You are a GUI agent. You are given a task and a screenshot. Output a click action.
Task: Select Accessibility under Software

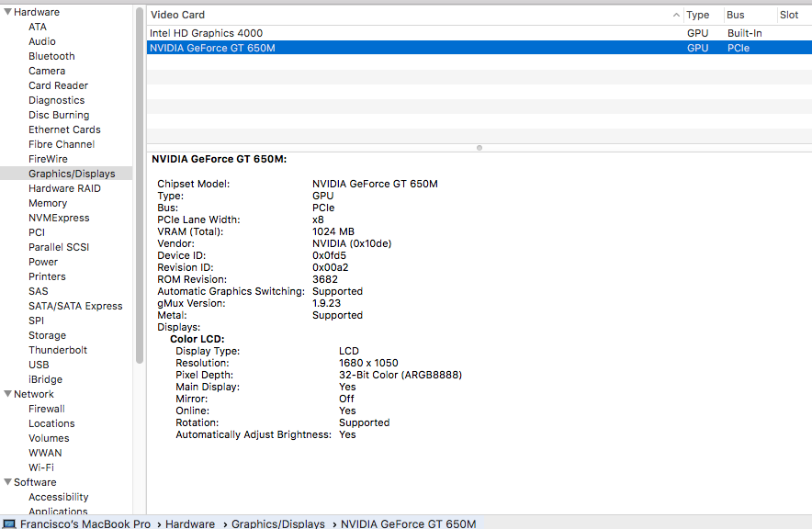(x=59, y=497)
